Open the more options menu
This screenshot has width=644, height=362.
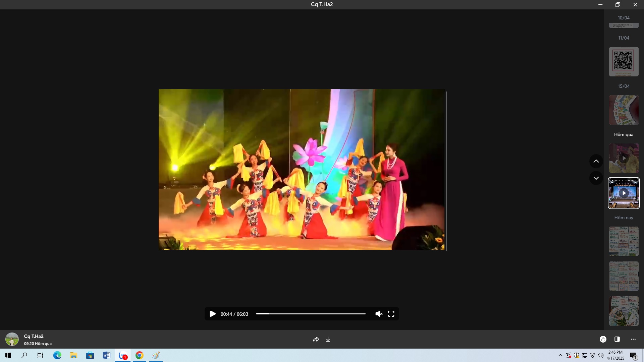(633, 340)
